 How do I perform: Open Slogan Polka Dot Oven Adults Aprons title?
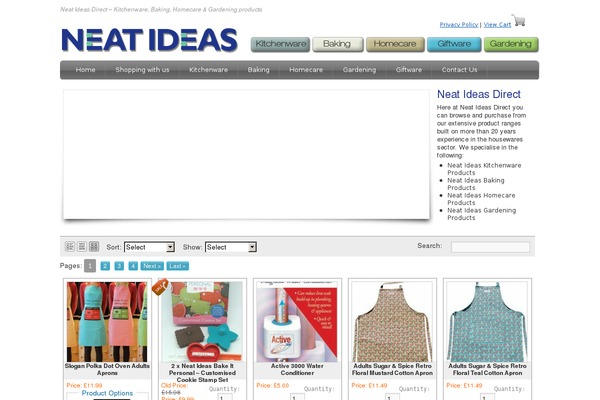pos(107,369)
